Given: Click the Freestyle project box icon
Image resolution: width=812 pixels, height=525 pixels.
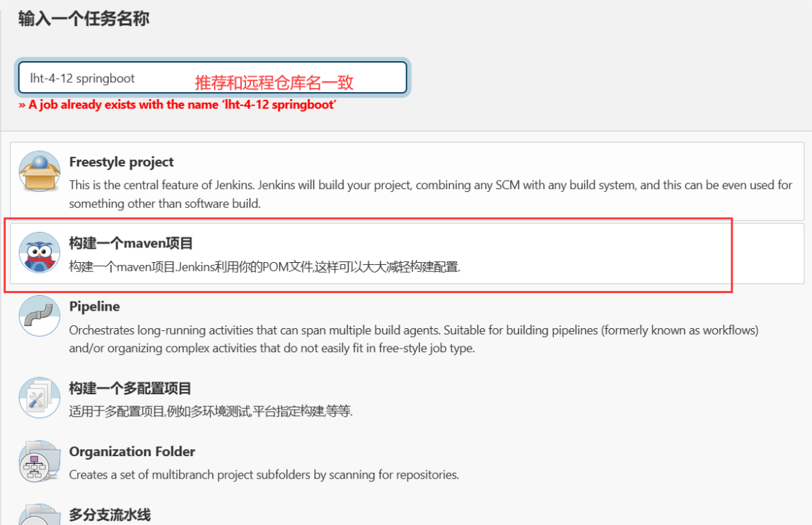Looking at the screenshot, I should 39,171.
